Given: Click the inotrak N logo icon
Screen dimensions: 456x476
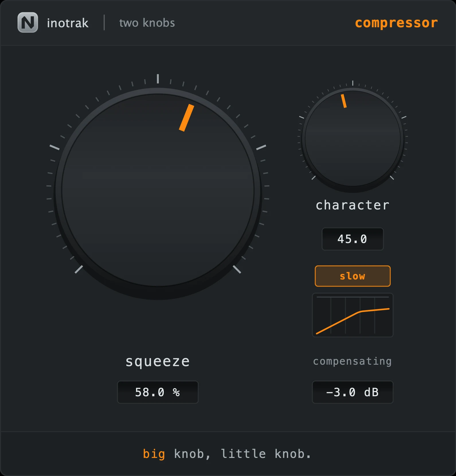Looking at the screenshot, I should [x=28, y=22].
